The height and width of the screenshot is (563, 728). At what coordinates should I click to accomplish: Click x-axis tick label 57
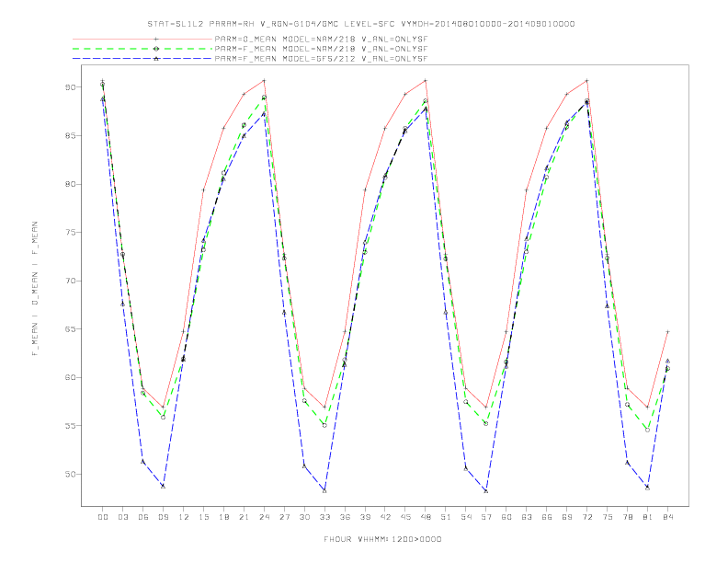pyautogui.click(x=486, y=517)
